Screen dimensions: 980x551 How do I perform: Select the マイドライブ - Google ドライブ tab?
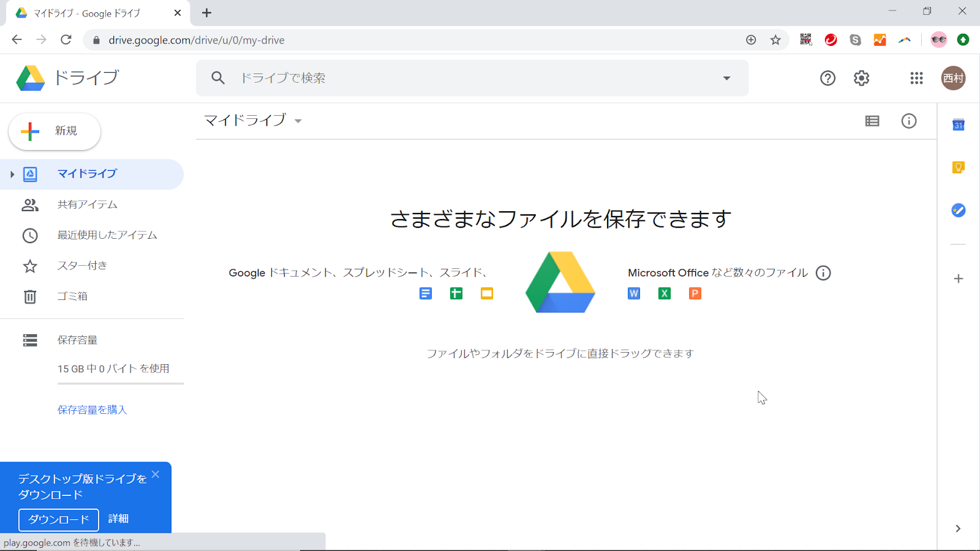98,13
